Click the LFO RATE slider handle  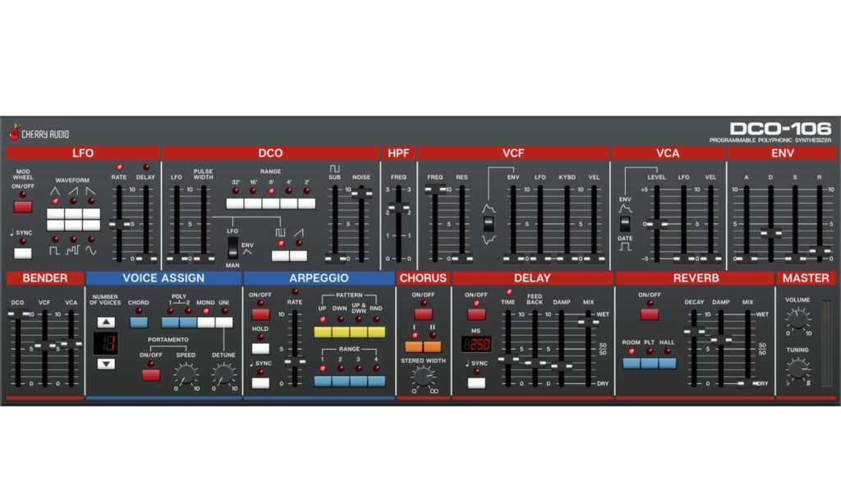(x=119, y=225)
